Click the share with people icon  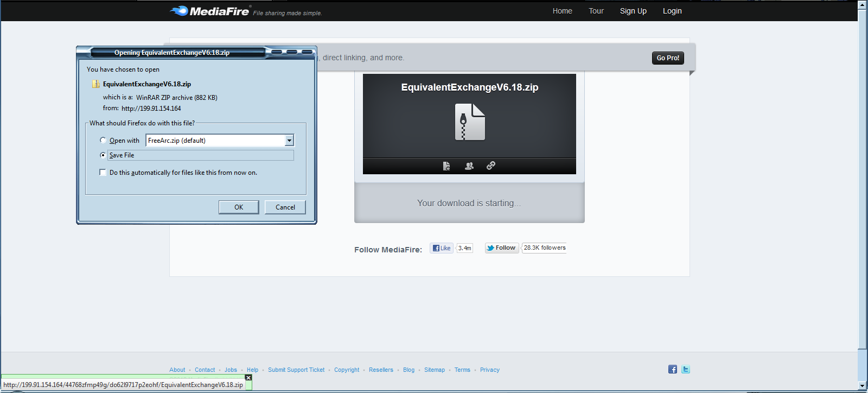469,166
